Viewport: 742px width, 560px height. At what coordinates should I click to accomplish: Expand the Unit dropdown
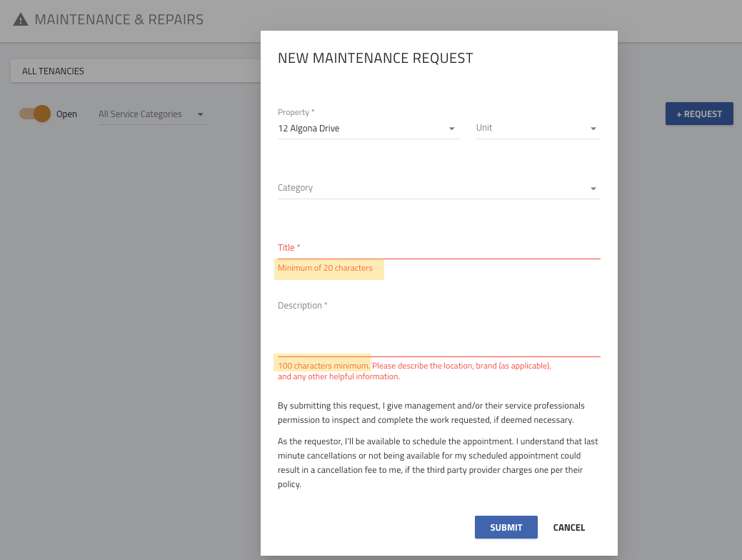pyautogui.click(x=538, y=129)
